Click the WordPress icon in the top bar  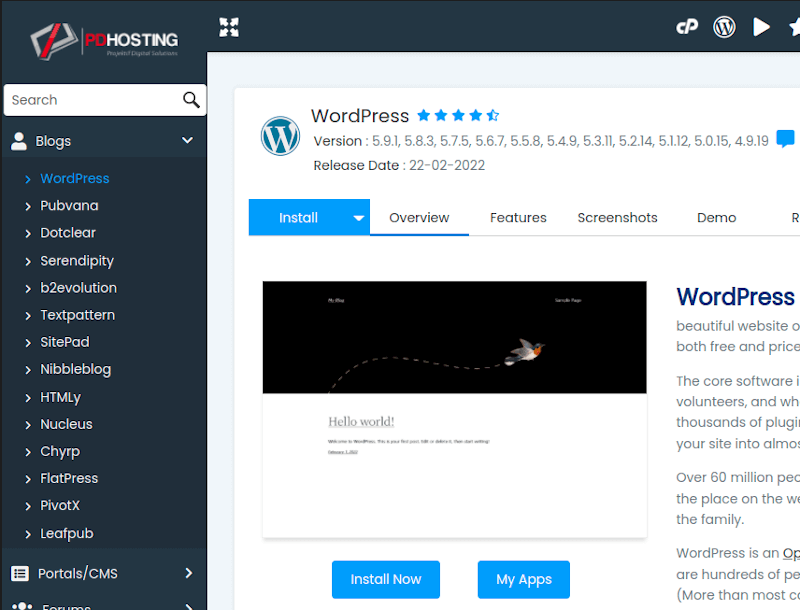724,27
